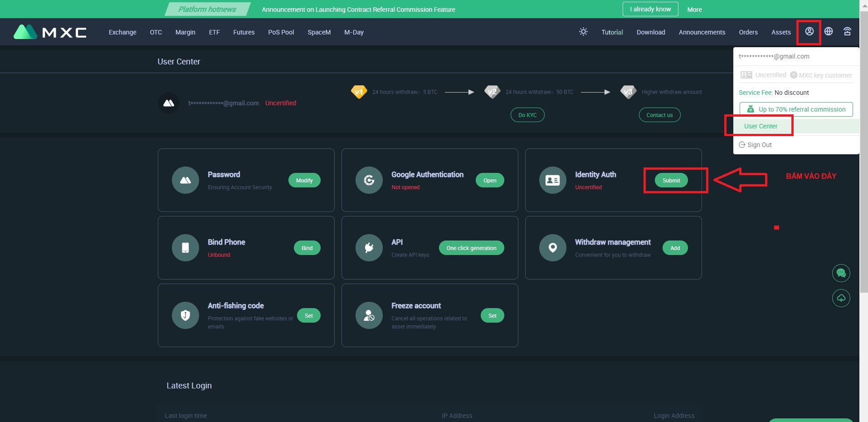Click the Bind phone button

pos(307,248)
